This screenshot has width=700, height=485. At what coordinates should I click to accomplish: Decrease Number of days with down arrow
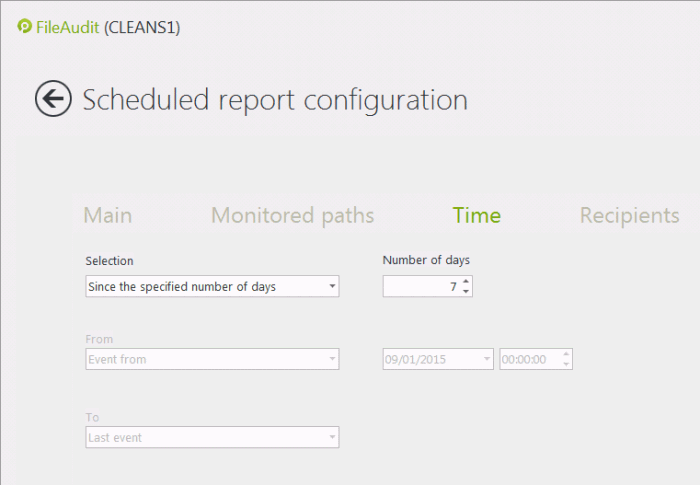tap(466, 291)
